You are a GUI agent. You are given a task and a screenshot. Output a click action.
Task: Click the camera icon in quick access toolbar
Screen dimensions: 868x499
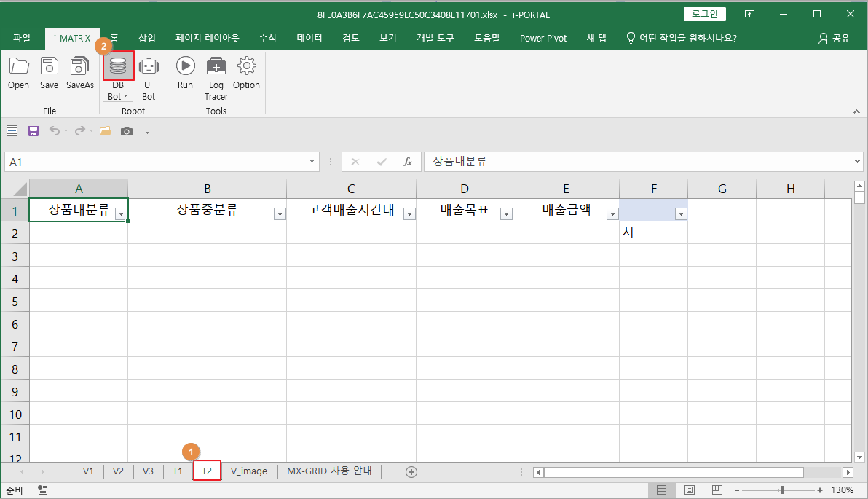click(127, 131)
